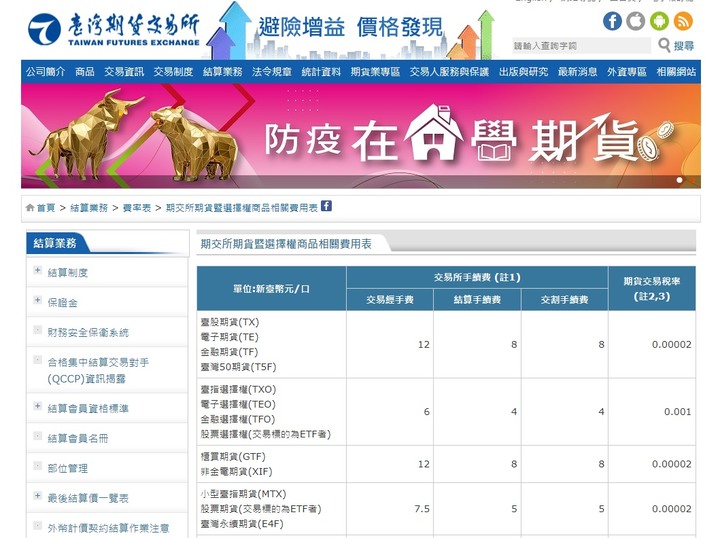Open 合格集中結算交易對手(QCCP)資訊揭露 sidebar item
Image resolution: width=720 pixels, height=538 pixels.
pos(98,370)
